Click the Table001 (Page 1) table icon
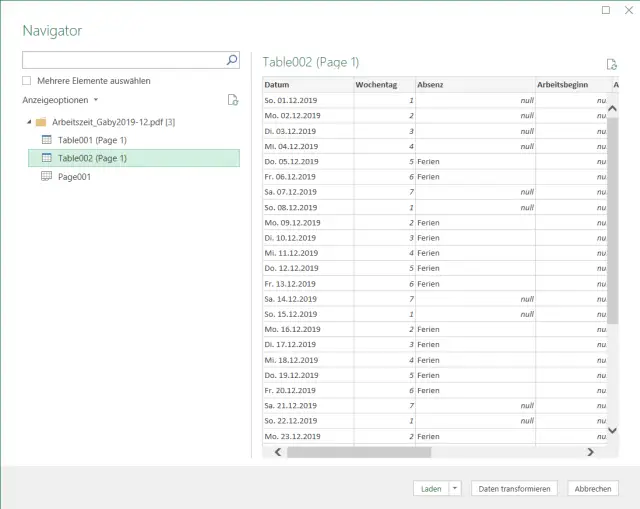Image resolution: width=640 pixels, height=509 pixels. pos(47,140)
